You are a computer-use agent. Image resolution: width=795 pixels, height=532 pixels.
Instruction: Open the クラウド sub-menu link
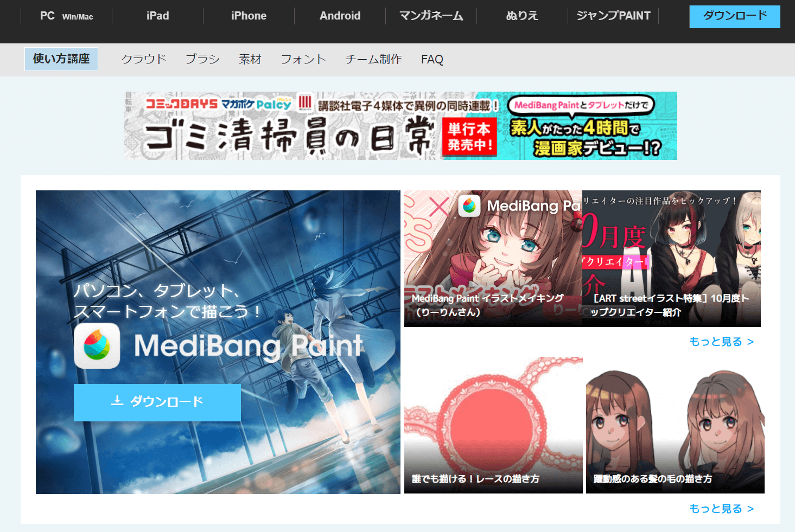coord(144,59)
